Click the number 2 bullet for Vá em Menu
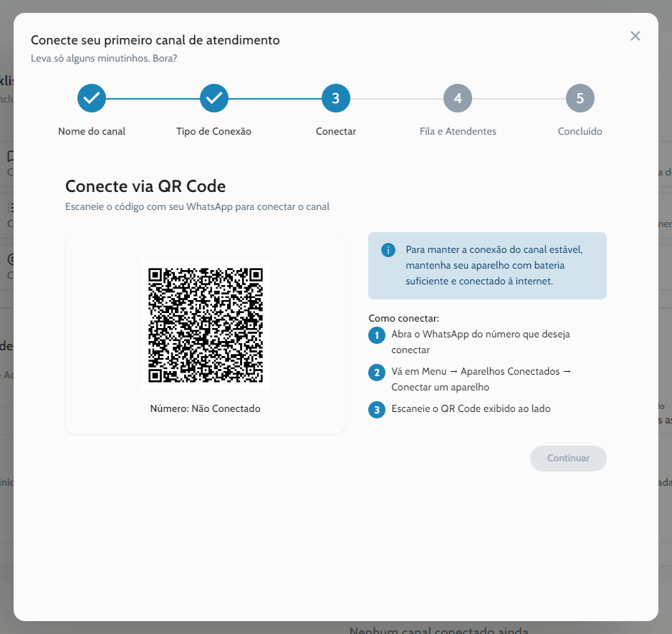672x634 pixels. pyautogui.click(x=377, y=373)
